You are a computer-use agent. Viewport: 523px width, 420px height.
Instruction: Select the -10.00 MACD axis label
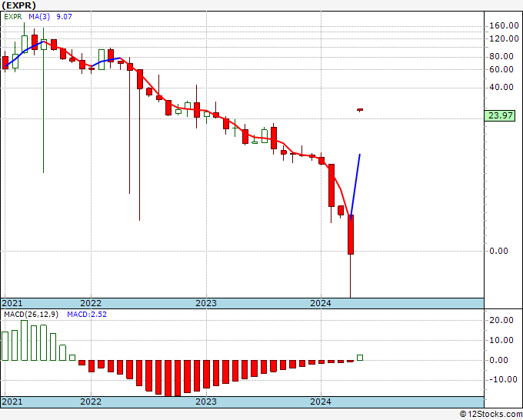pyautogui.click(x=503, y=379)
